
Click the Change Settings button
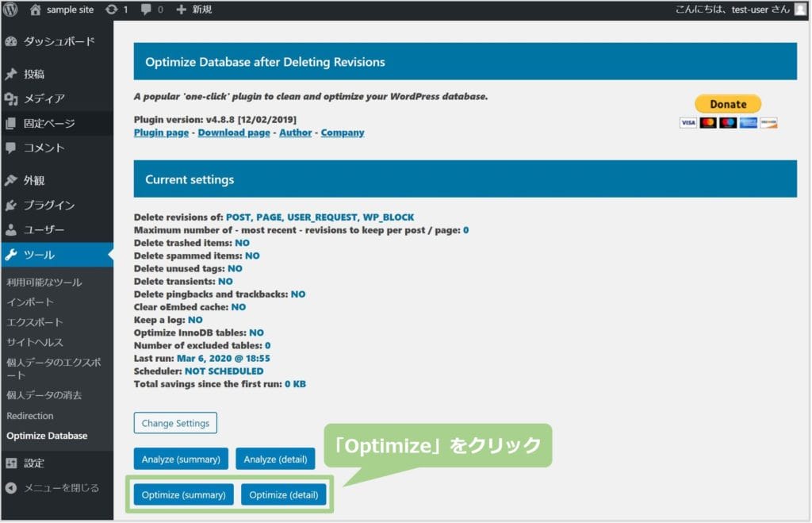tap(174, 423)
